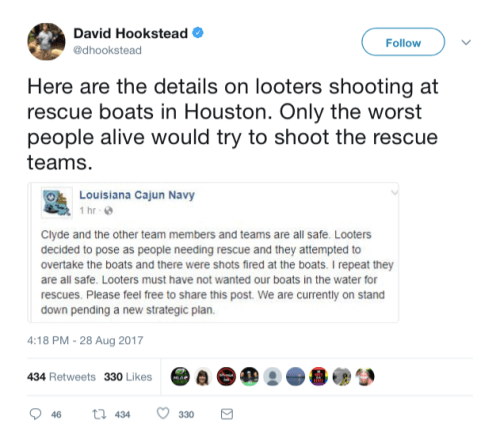Open the rainbow-colored liker avatar
500x435 pixels.
coord(319,377)
